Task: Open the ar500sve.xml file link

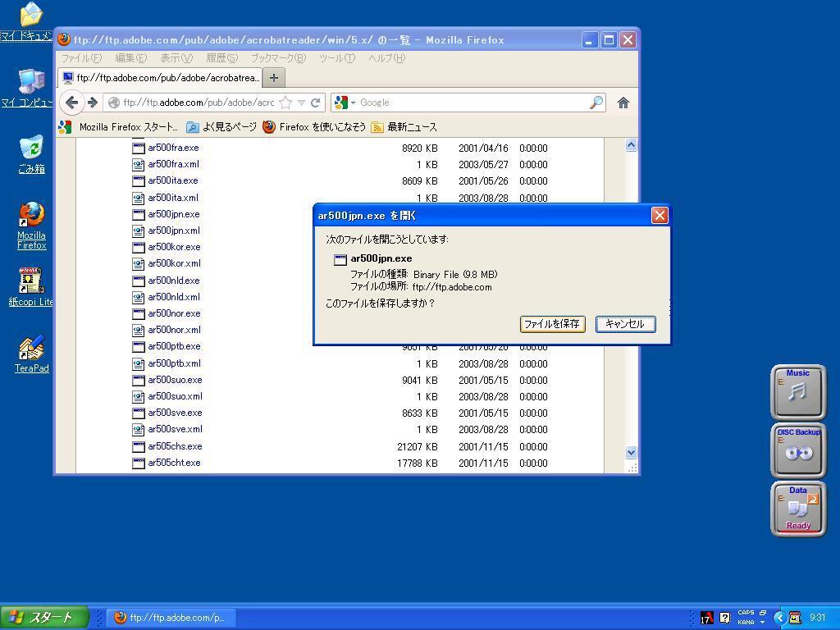Action: tap(176, 429)
